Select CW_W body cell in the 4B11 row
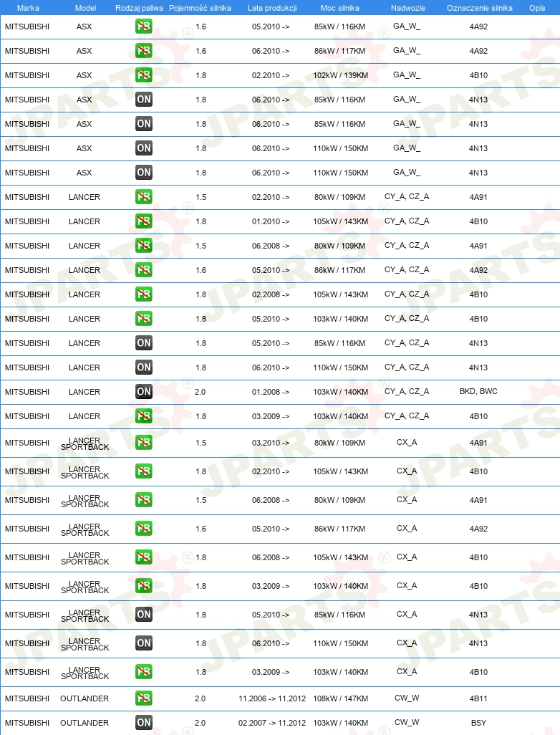The image size is (560, 735). click(x=407, y=698)
